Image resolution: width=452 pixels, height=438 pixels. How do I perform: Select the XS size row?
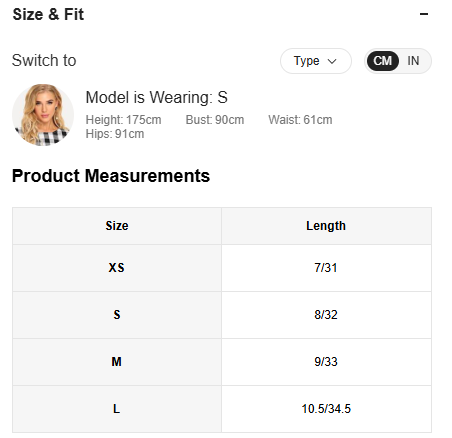222,268
